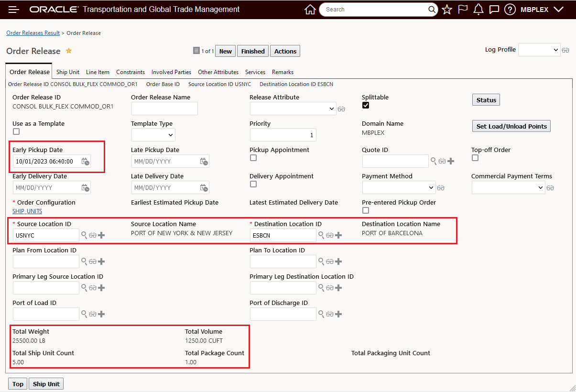Open the Other Attributes tab
The image size is (576, 392).
218,72
